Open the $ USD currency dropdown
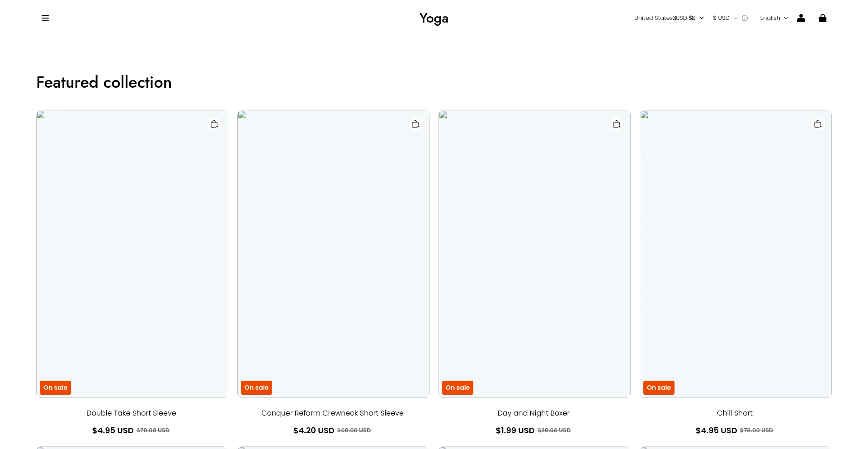 [x=725, y=18]
